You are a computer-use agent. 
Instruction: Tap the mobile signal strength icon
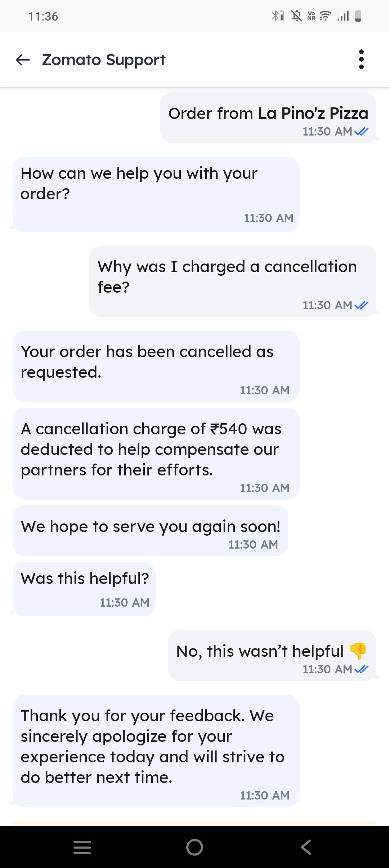[343, 16]
